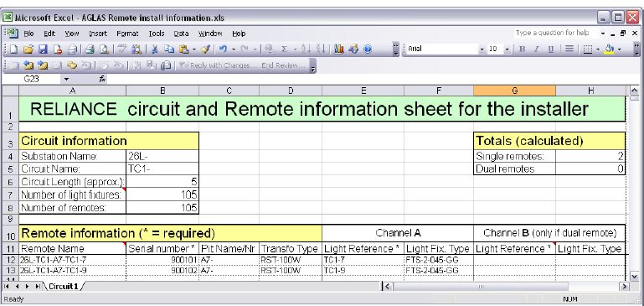644x306 pixels.
Task: Toggle Bold formatting button
Action: point(522,49)
